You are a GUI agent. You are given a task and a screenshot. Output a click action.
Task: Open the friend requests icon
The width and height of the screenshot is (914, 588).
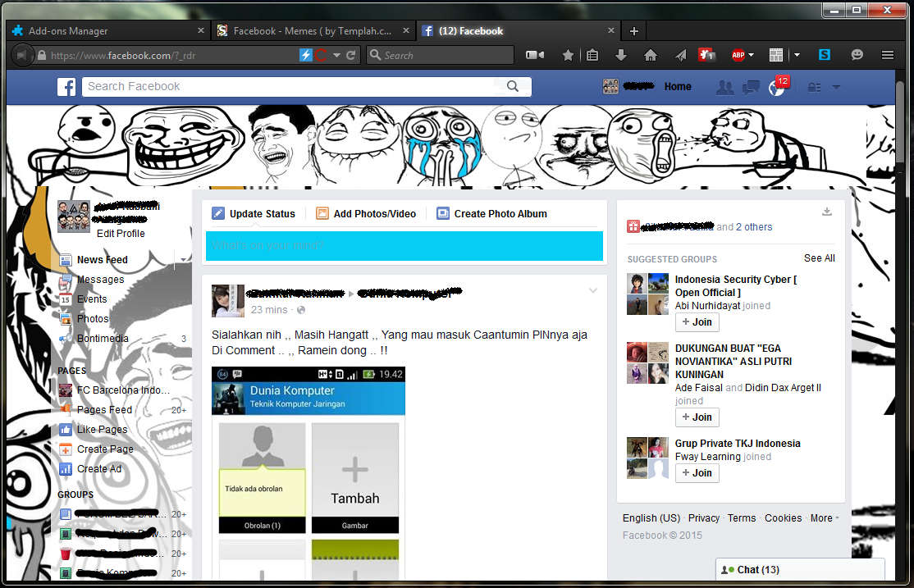[724, 88]
